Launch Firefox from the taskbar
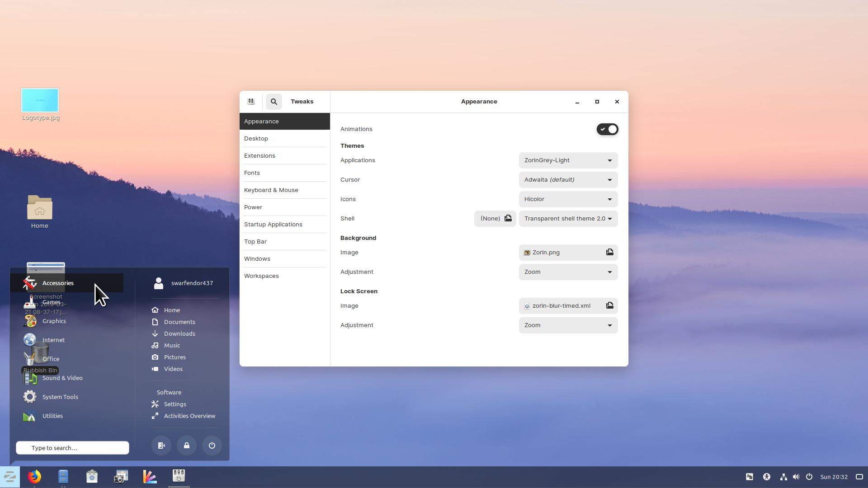 [x=35, y=476]
